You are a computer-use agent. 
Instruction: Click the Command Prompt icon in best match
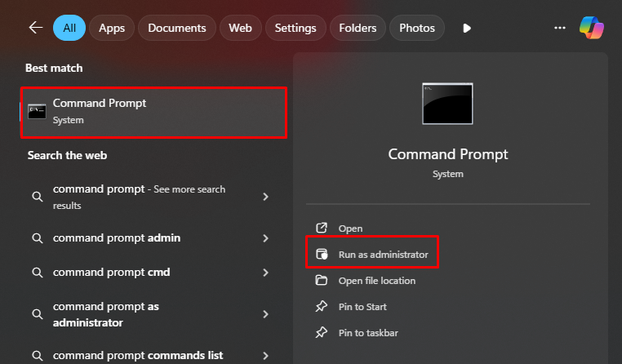[x=37, y=112]
